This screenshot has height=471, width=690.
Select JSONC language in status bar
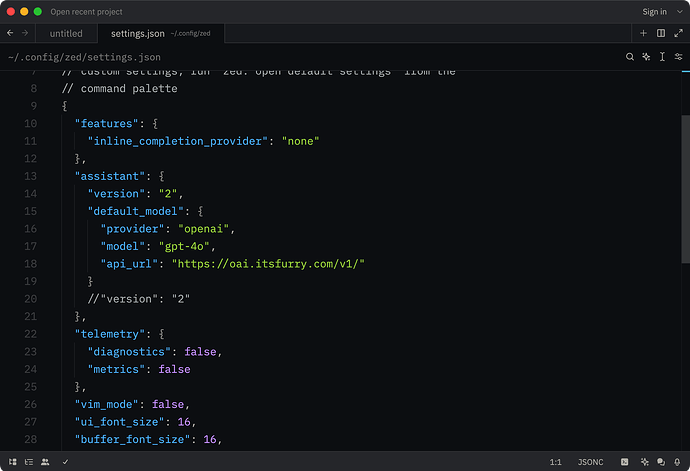coord(591,462)
